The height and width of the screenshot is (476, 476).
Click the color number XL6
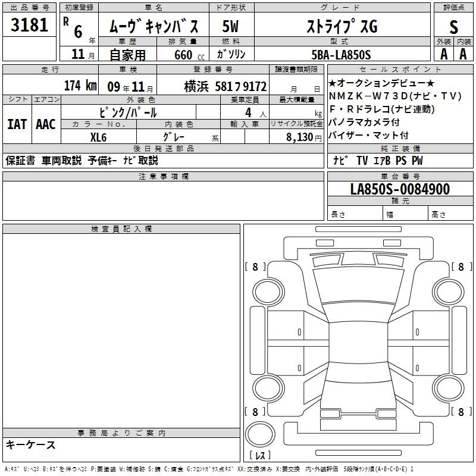(98, 137)
